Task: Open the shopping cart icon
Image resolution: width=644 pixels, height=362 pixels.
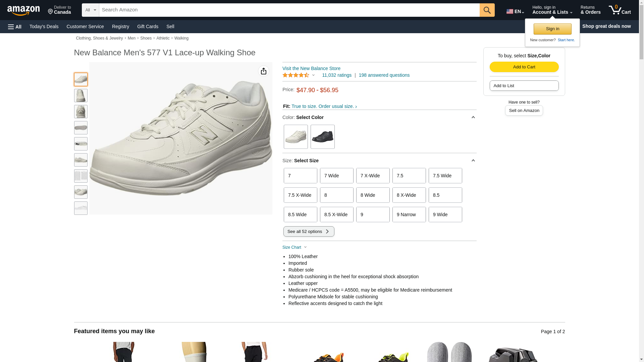Action: (x=619, y=10)
